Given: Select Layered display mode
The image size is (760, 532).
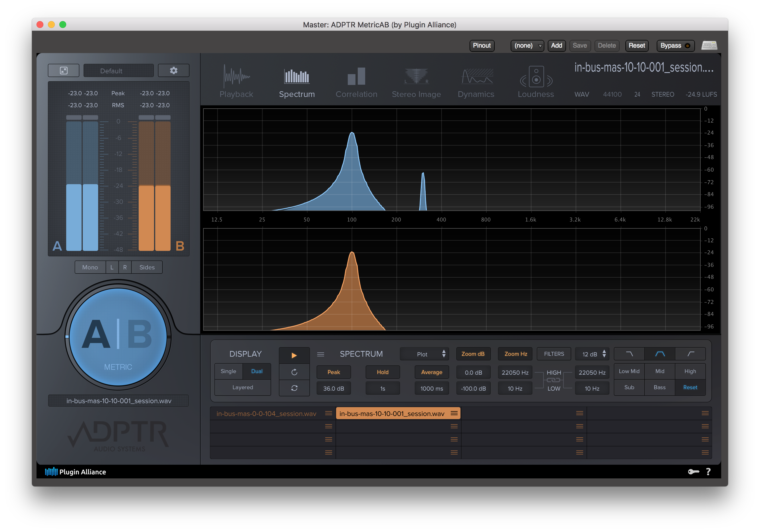Looking at the screenshot, I should pyautogui.click(x=242, y=387).
